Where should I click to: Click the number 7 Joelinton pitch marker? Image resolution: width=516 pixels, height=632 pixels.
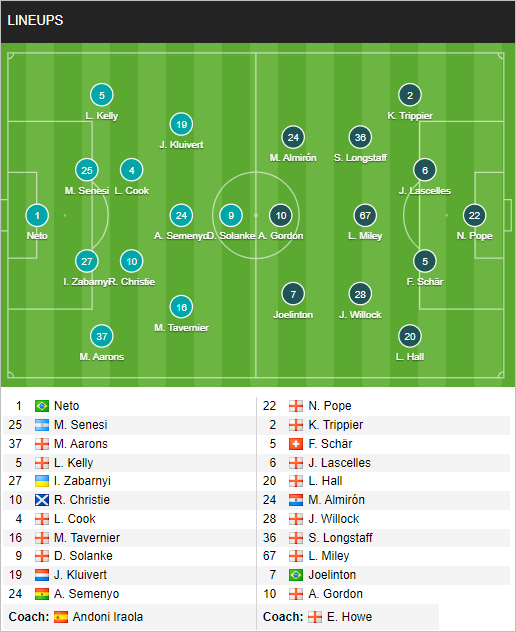click(293, 294)
